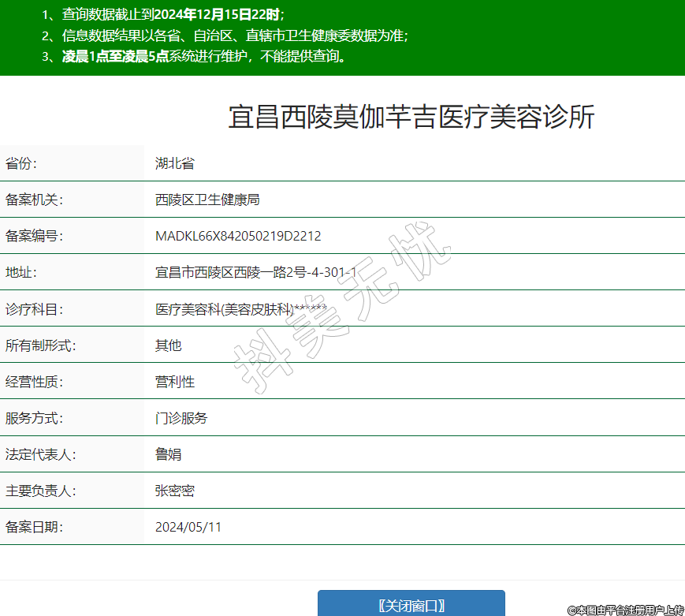
Task: Click the 湖北省 province value
Action: click(x=174, y=164)
